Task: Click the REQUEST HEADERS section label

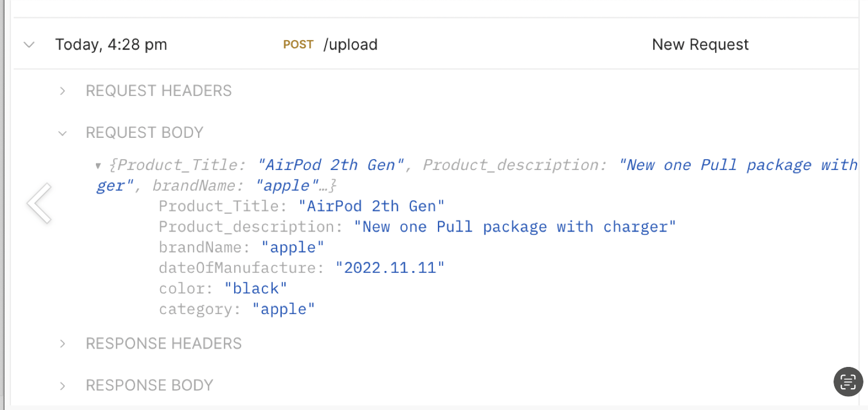Action: click(x=158, y=91)
